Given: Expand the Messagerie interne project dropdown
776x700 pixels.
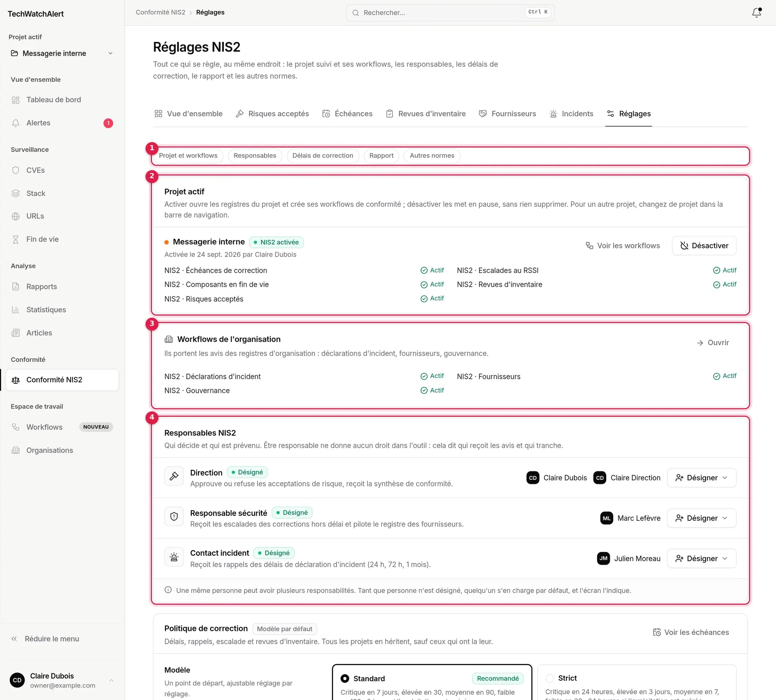Looking at the screenshot, I should (x=110, y=53).
